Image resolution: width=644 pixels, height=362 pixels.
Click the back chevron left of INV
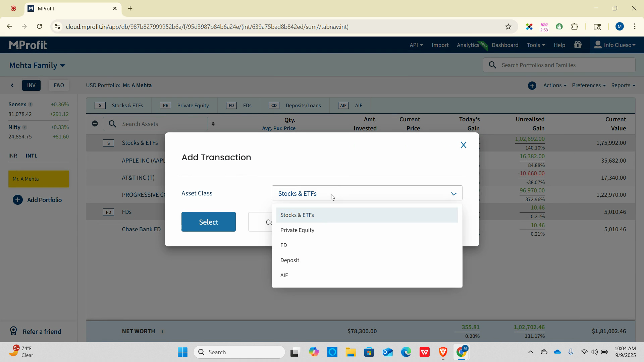pyautogui.click(x=12, y=85)
